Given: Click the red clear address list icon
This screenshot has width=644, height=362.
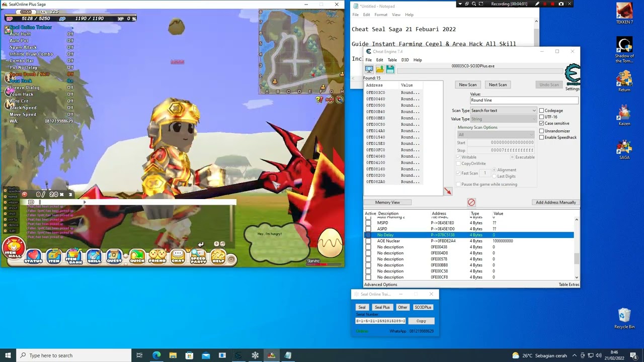Looking at the screenshot, I should 471,202.
